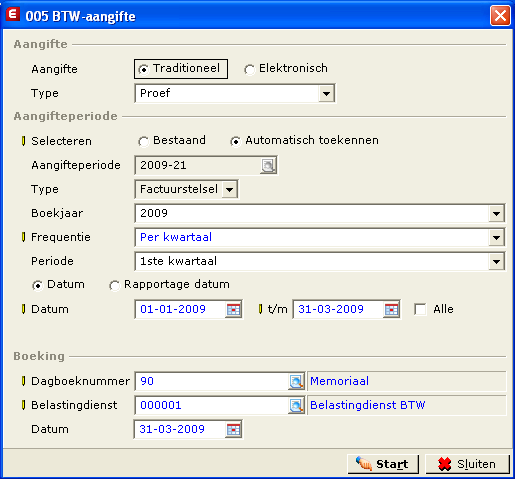
Task: Open calendar for Boeking Datum field
Action: click(233, 429)
